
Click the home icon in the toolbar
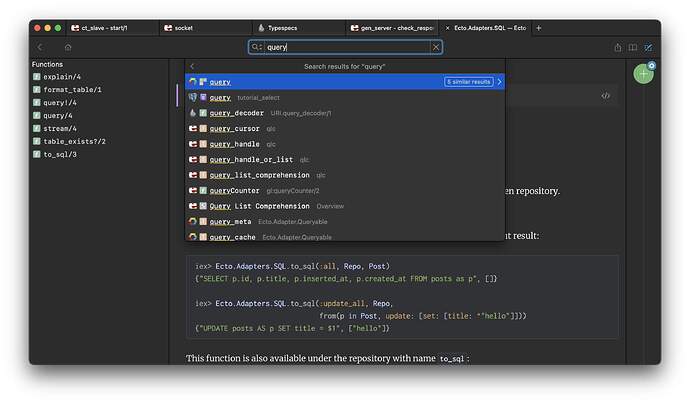click(68, 47)
